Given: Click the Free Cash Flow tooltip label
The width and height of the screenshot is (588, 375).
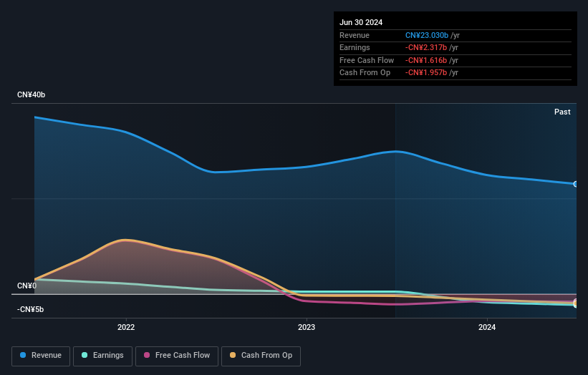Looking at the screenshot, I should [367, 60].
